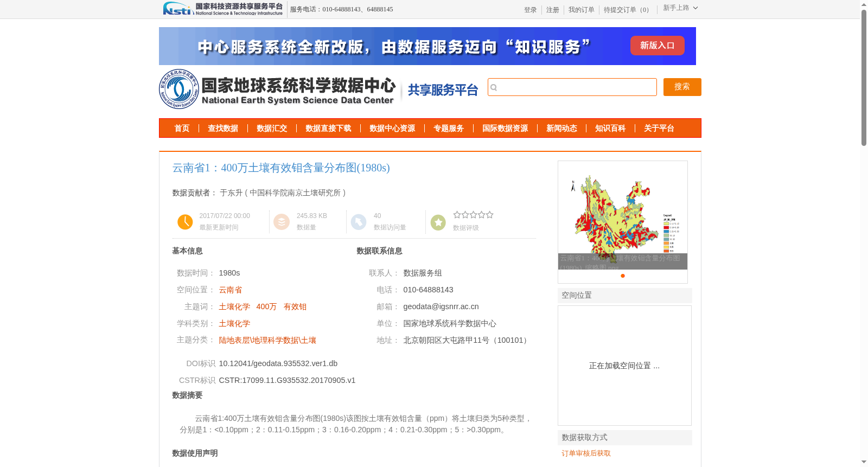Open the 数据直接下载 menu
868x467 pixels.
(328, 128)
